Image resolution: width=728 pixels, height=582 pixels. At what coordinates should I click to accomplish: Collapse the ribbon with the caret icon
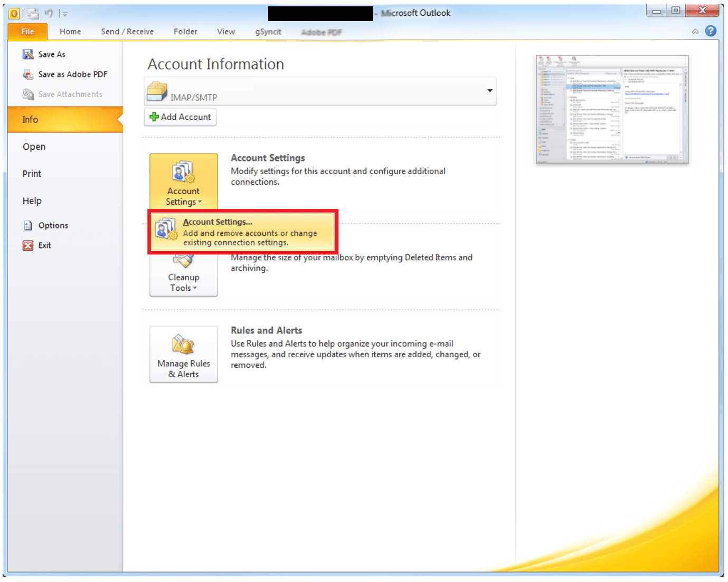coord(695,32)
